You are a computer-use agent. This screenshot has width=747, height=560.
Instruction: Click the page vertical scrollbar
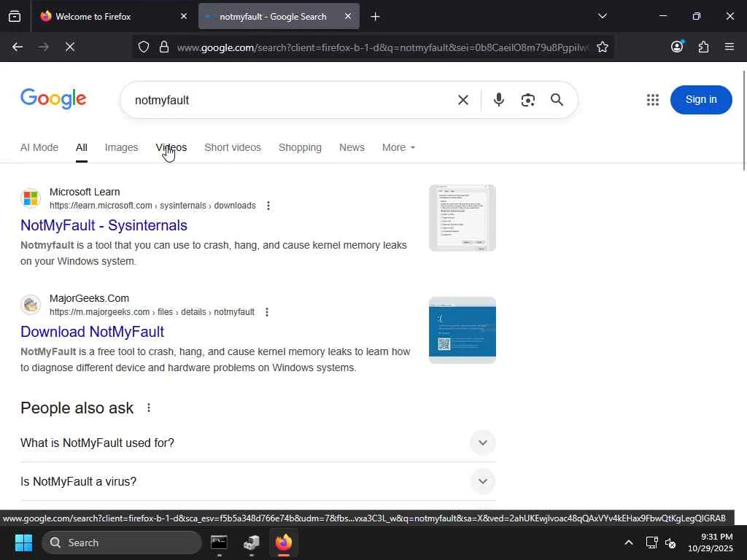coord(743,120)
